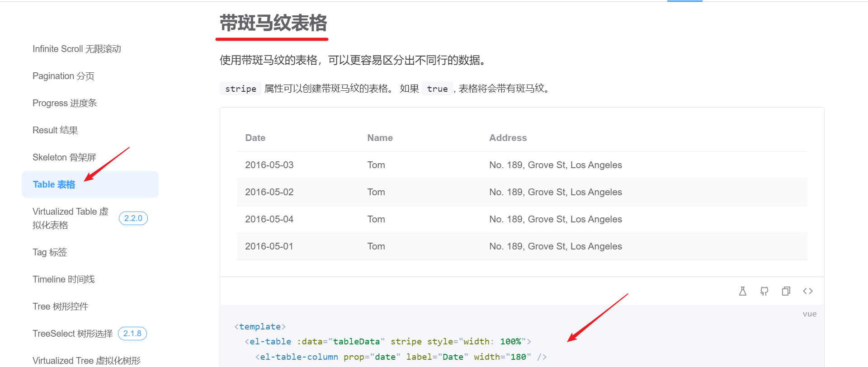Go to Progress 进度条 page
The height and width of the screenshot is (367, 868).
tap(65, 103)
